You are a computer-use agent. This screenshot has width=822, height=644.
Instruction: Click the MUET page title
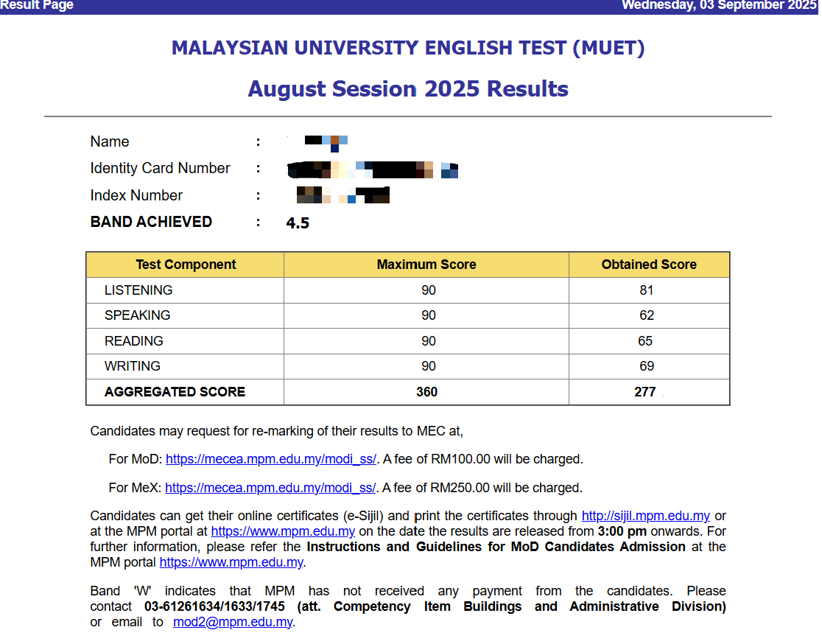click(408, 49)
